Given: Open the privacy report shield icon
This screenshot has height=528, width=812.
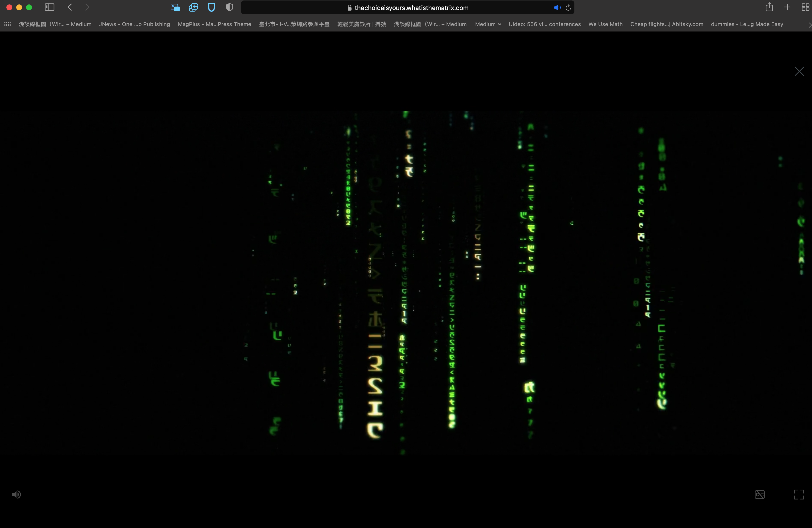Looking at the screenshot, I should tap(230, 7).
